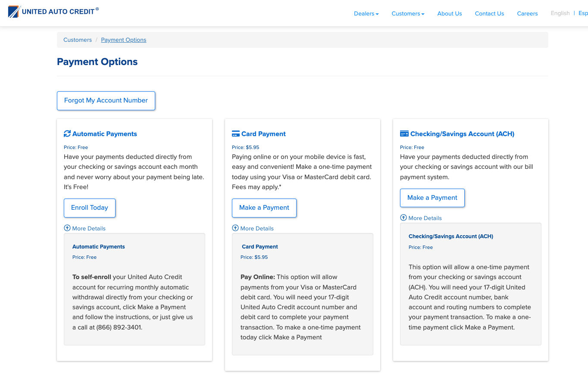Click the United Auto Credit logo

tap(53, 12)
